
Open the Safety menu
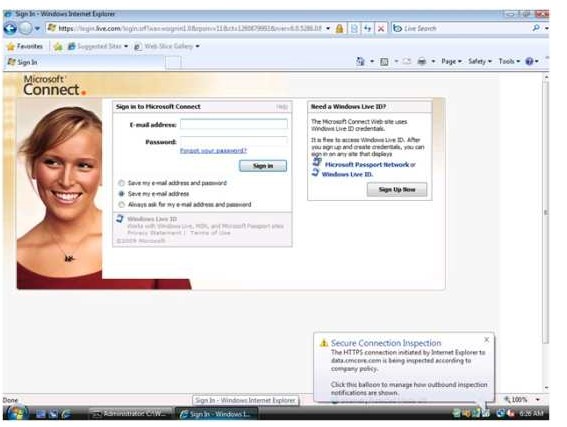(480, 61)
